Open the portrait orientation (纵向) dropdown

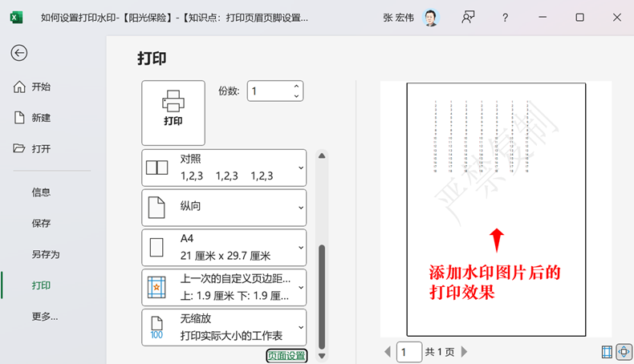(224, 207)
